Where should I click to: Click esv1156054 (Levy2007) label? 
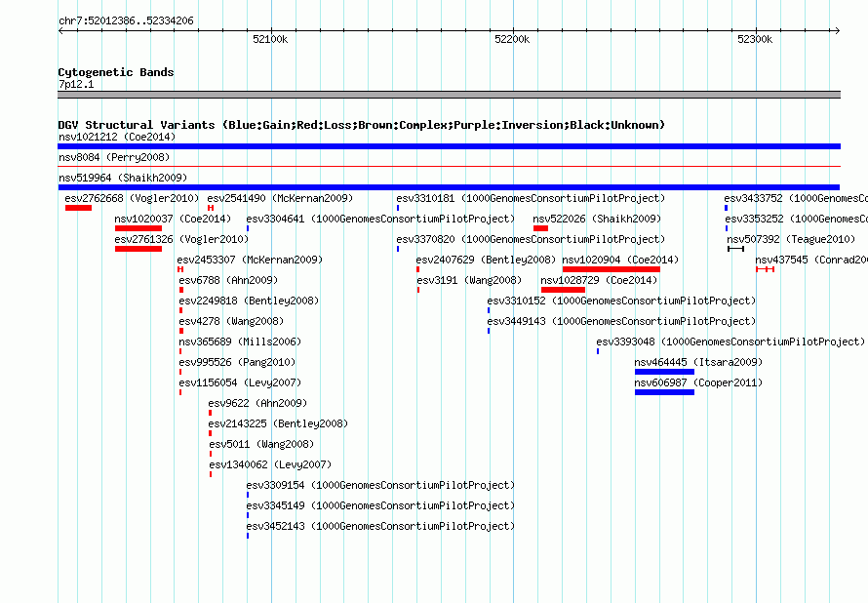[240, 382]
